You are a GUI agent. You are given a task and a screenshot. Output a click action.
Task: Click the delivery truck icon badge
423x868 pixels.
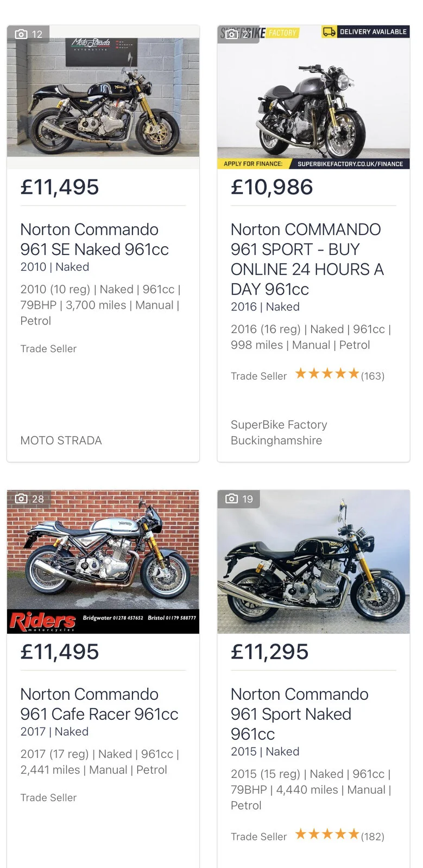coord(329,32)
